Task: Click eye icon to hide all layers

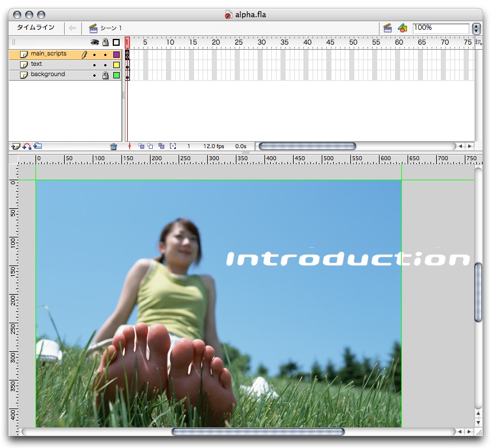Action: coord(94,42)
